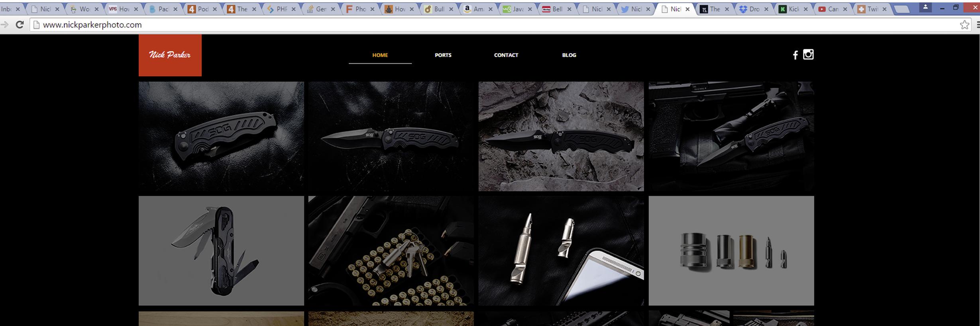Open the SOG knife beside pistol photo
Viewport: 980px width, 326px height.
pos(731,137)
